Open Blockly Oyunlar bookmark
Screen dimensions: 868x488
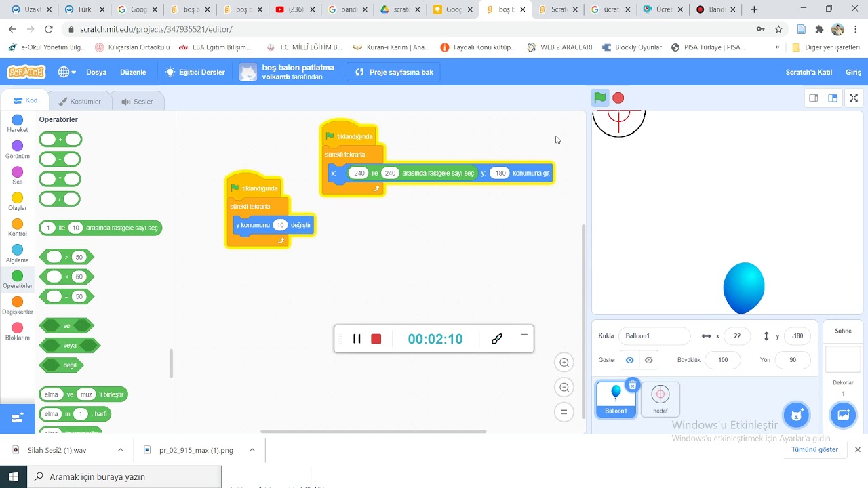[632, 47]
